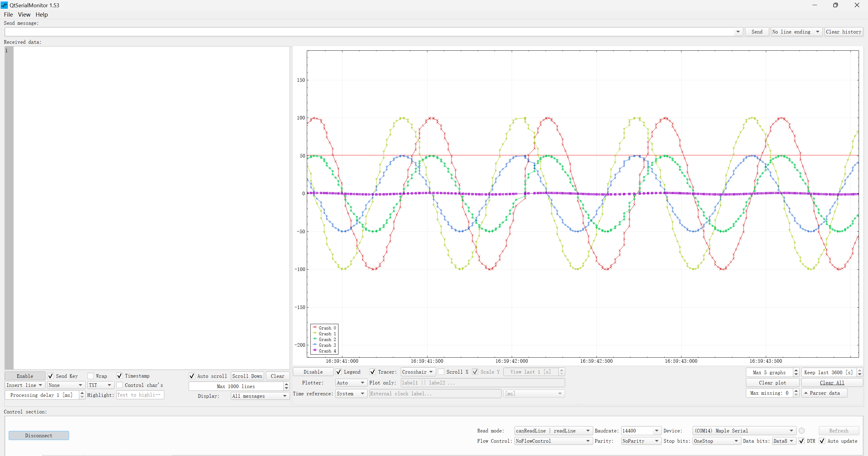Screen dimensions: 868x456
Task: Click the Graph 1 yellow legend icon
Action: (315, 333)
